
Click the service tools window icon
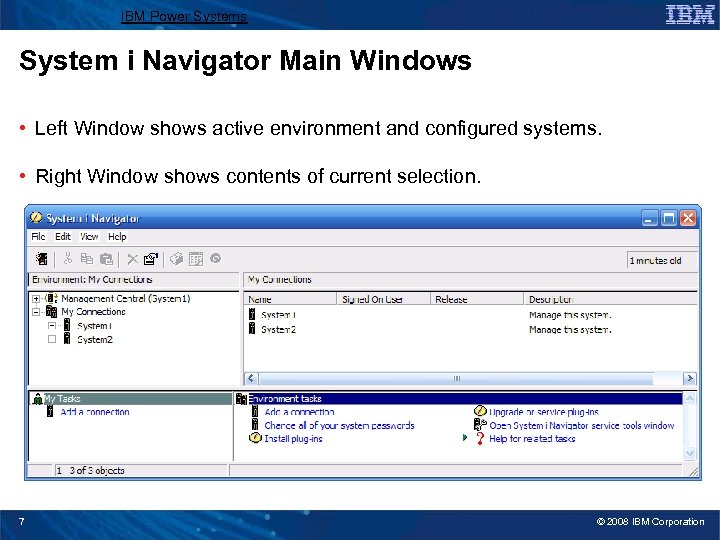(480, 425)
